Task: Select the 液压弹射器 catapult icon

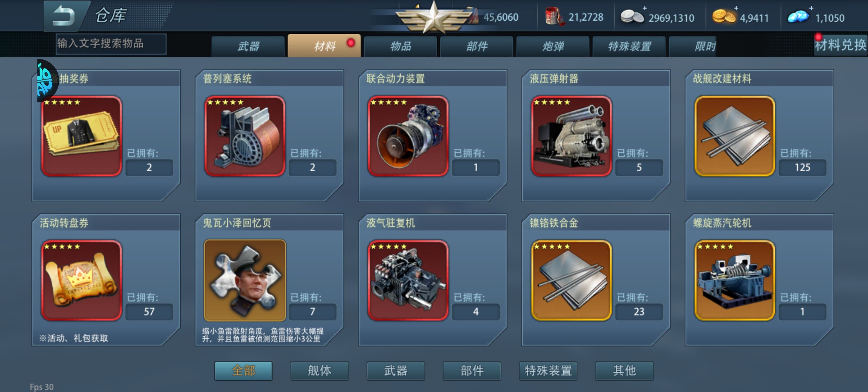Action: [572, 136]
